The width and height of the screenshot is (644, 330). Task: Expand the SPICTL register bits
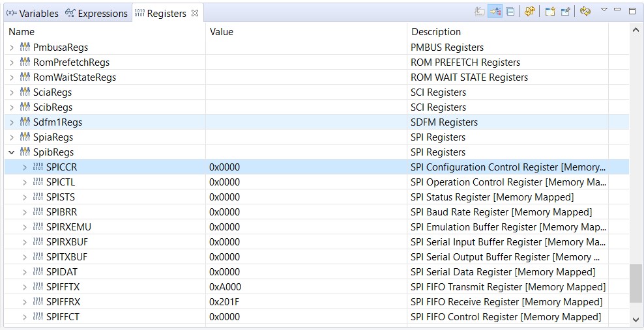(x=25, y=182)
